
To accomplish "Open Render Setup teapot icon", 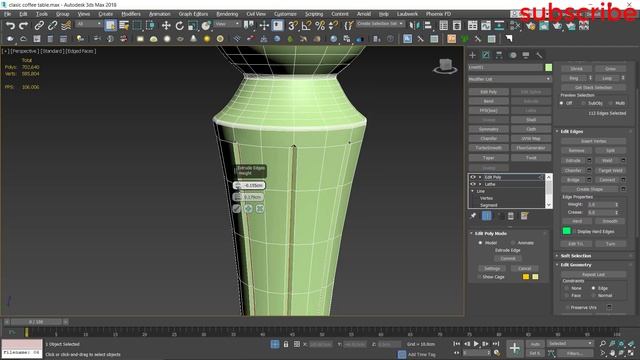I will pos(531,26).
